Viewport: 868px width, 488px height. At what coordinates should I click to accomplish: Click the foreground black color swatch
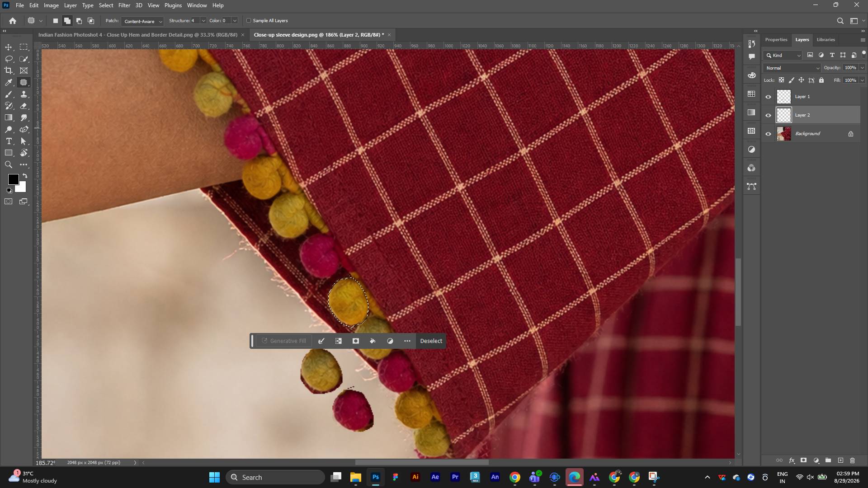[13, 179]
